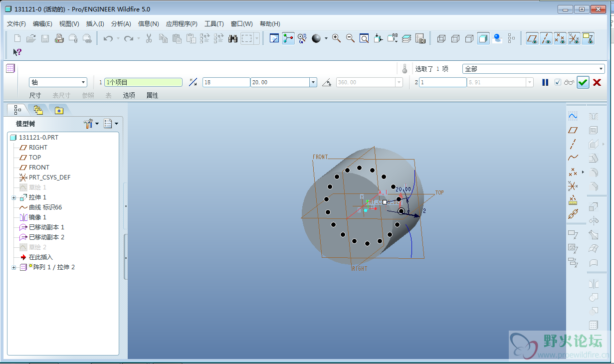
Task: Select No Hidden display style
Action: [x=469, y=38]
